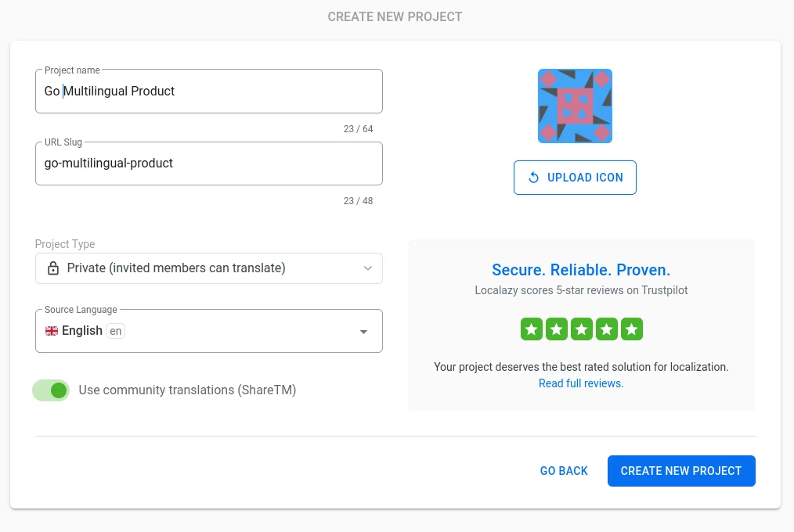Open Source Language dropdown arrow
The height and width of the screenshot is (532, 794).
tap(363, 332)
